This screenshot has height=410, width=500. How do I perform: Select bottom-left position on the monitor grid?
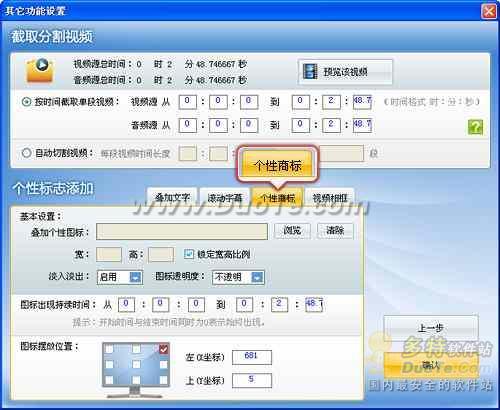(109, 380)
